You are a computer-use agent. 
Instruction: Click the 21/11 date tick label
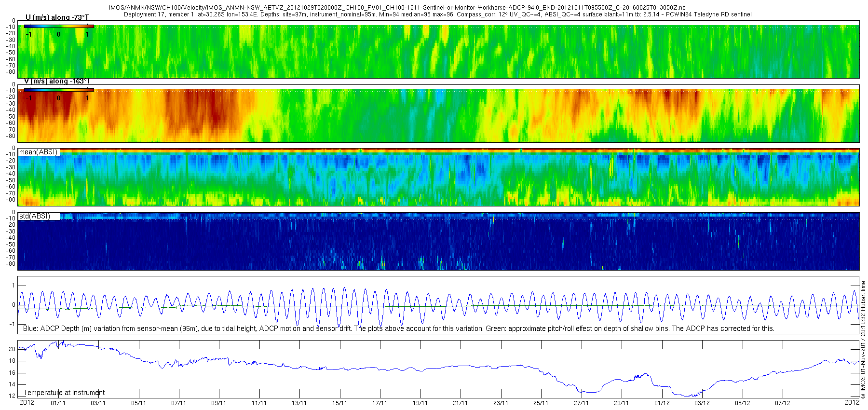(461, 403)
